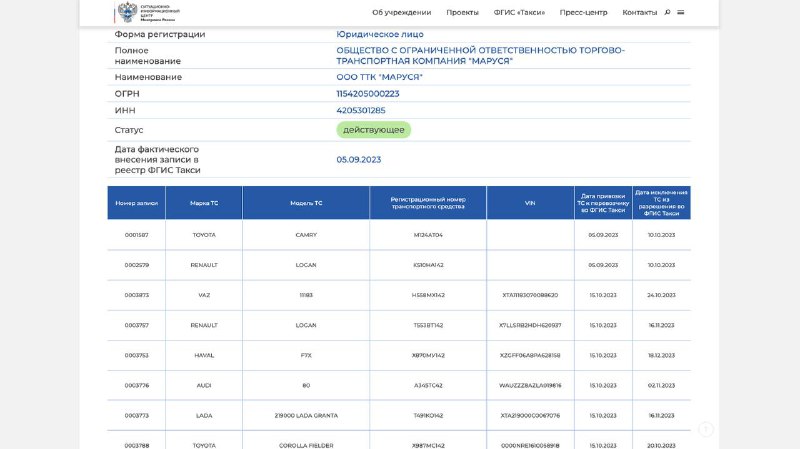This screenshot has height=449, width=800.
Task: Select the LADA brand cell
Action: (x=204, y=415)
